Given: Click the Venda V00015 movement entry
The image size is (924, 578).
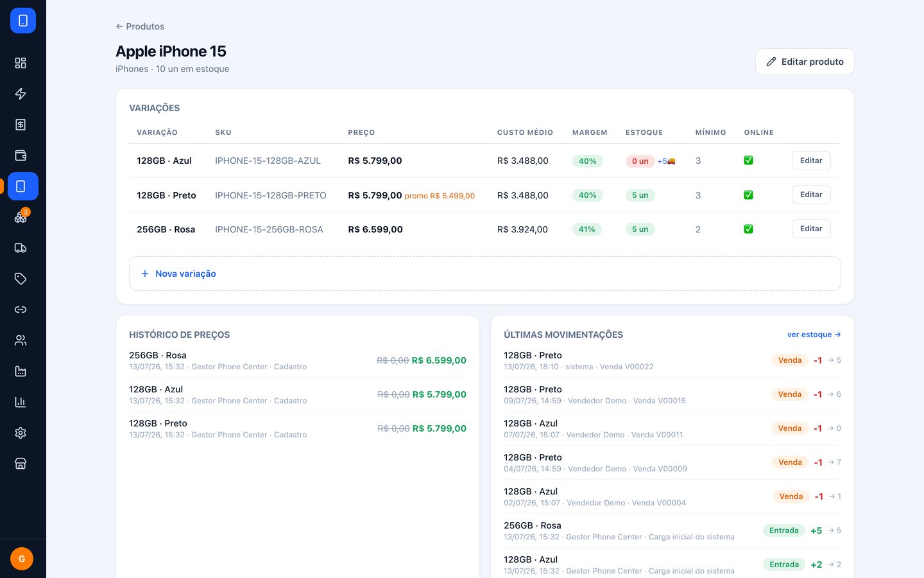Looking at the screenshot, I should click(672, 394).
